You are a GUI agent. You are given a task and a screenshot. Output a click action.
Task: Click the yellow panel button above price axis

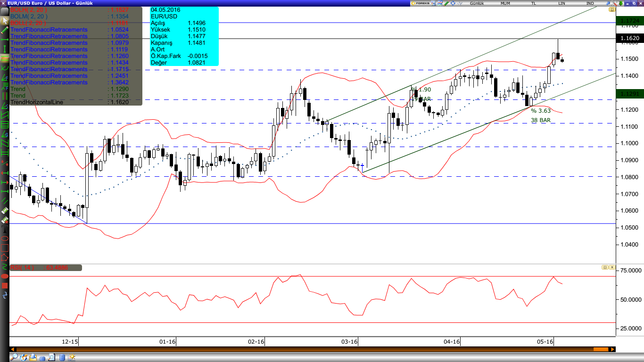click(612, 9)
